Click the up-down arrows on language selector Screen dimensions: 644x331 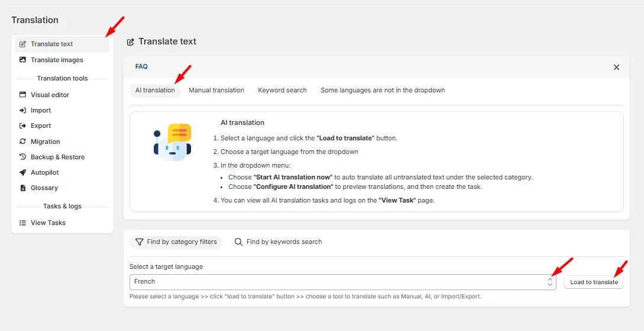click(x=549, y=282)
